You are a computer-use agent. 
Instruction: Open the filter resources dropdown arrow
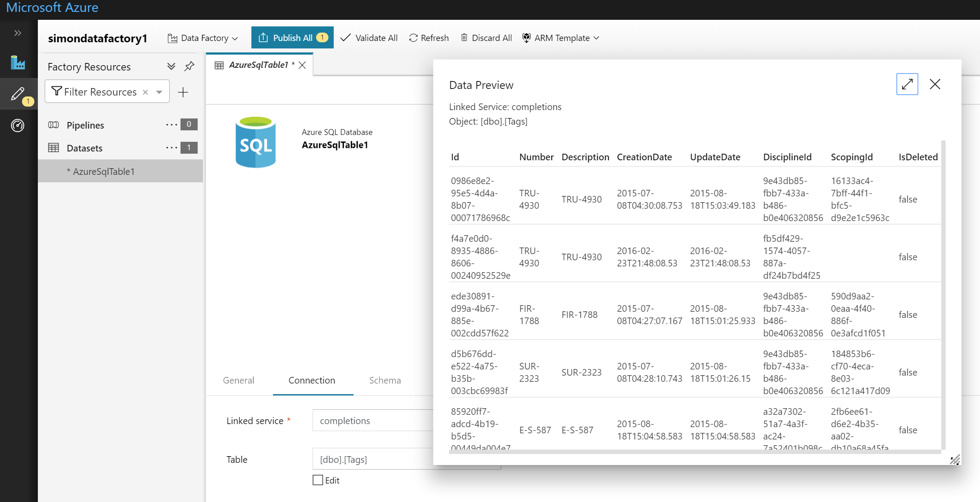[x=159, y=92]
